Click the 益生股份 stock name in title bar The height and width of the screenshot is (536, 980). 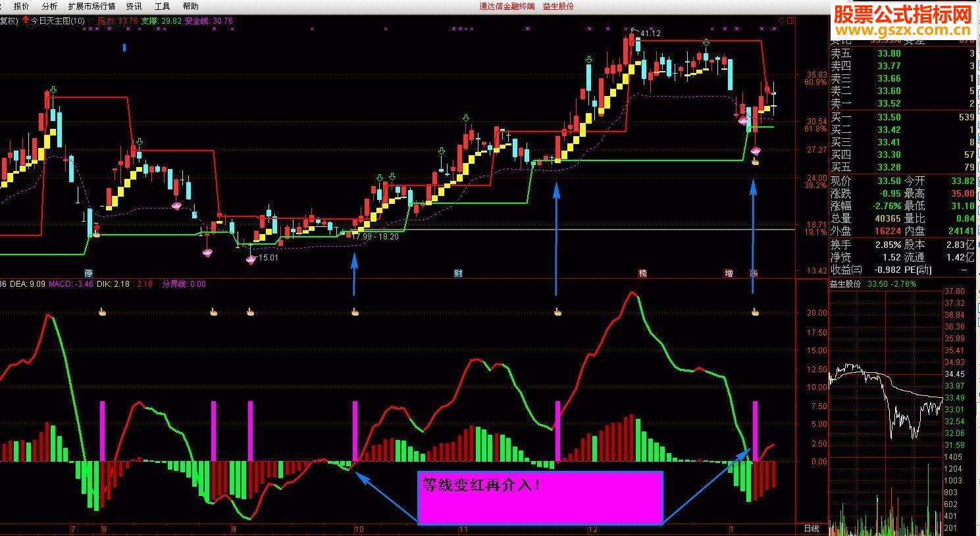pyautogui.click(x=558, y=6)
